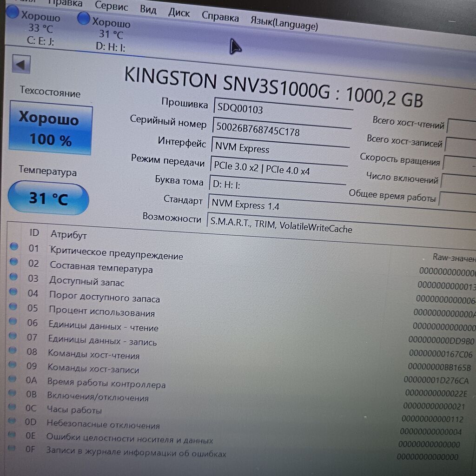Click status dot for attribute 0C
This screenshot has width=476, height=476.
point(12,406)
